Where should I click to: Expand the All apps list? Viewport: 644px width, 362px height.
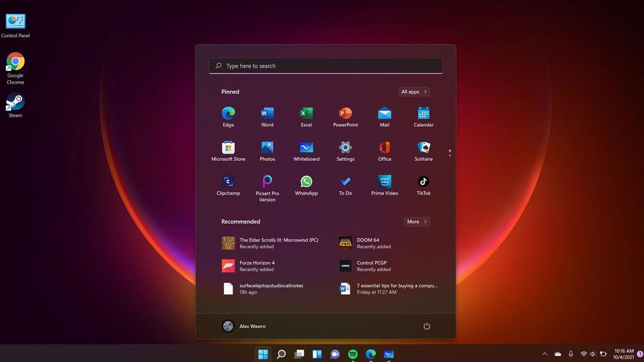click(x=413, y=92)
